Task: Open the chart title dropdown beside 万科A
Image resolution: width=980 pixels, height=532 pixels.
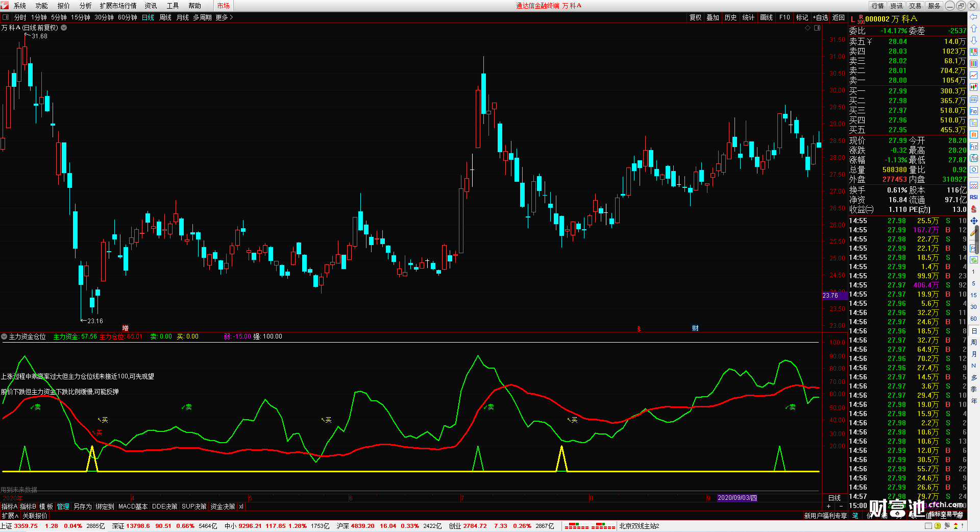Action: pyautogui.click(x=64, y=28)
